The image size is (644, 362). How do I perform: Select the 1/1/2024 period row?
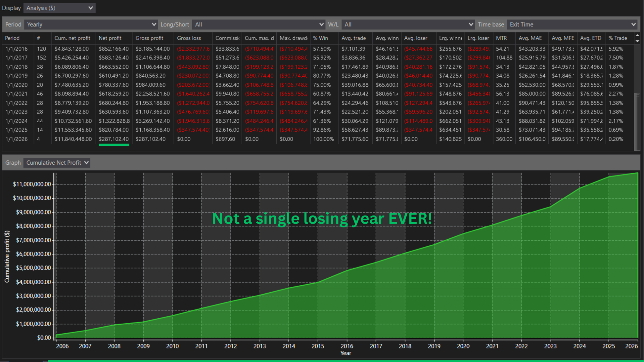pyautogui.click(x=17, y=121)
